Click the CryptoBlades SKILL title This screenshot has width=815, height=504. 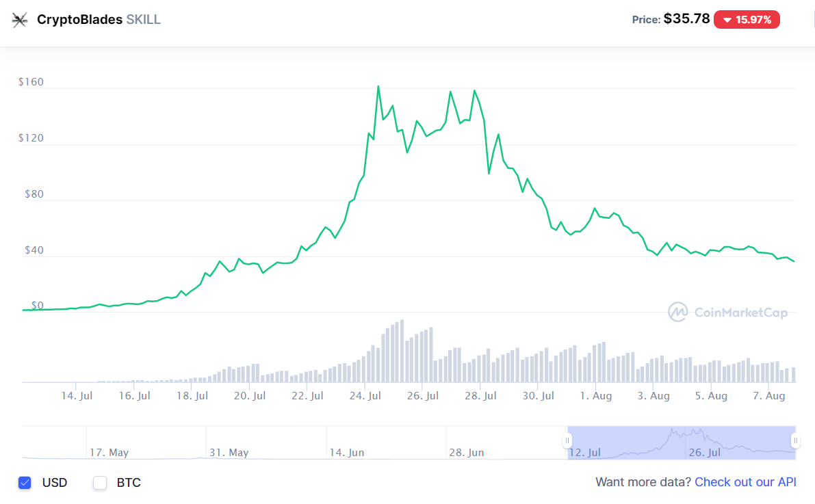(x=99, y=20)
